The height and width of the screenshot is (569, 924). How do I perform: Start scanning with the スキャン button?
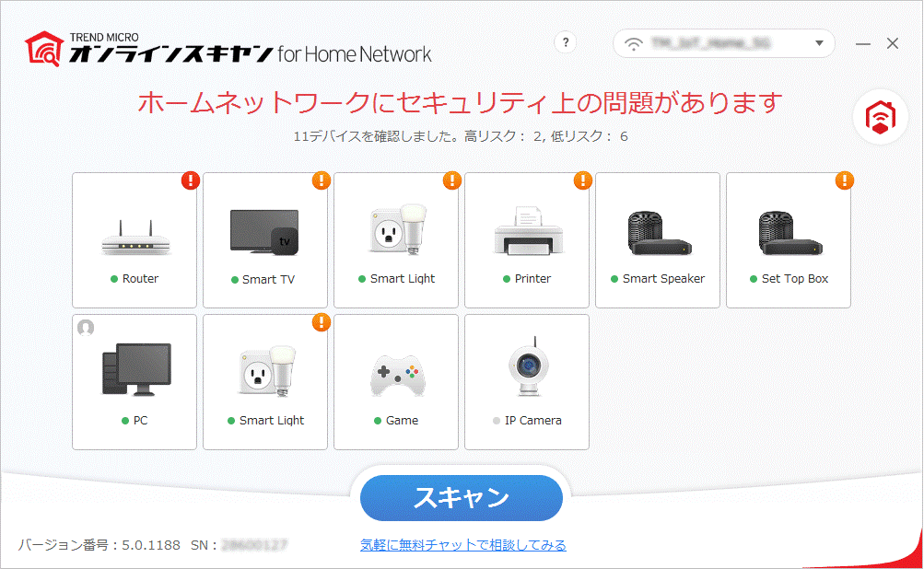click(x=462, y=498)
